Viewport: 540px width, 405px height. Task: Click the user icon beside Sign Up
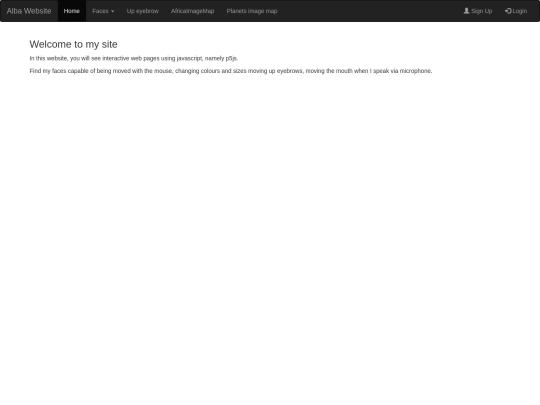coord(466,11)
